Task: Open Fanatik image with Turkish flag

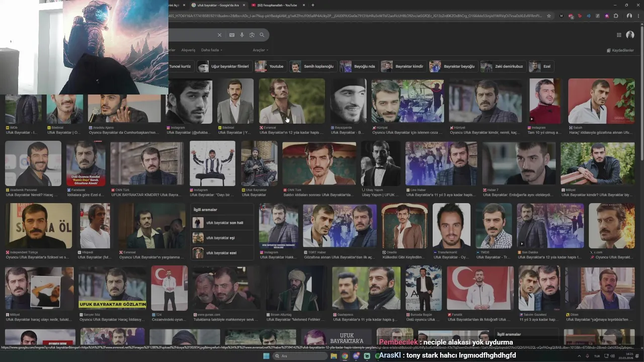Action: pyautogui.click(x=480, y=288)
